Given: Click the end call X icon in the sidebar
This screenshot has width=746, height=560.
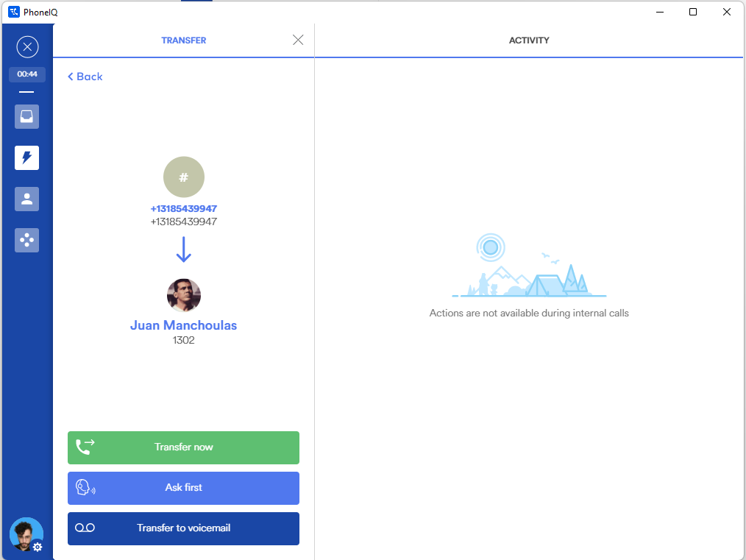Looking at the screenshot, I should coord(27,48).
